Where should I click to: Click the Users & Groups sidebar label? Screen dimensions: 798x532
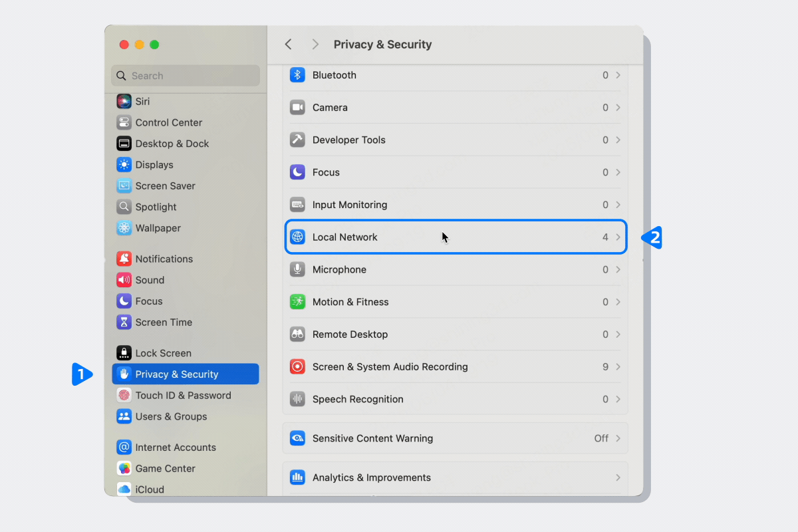pos(171,416)
